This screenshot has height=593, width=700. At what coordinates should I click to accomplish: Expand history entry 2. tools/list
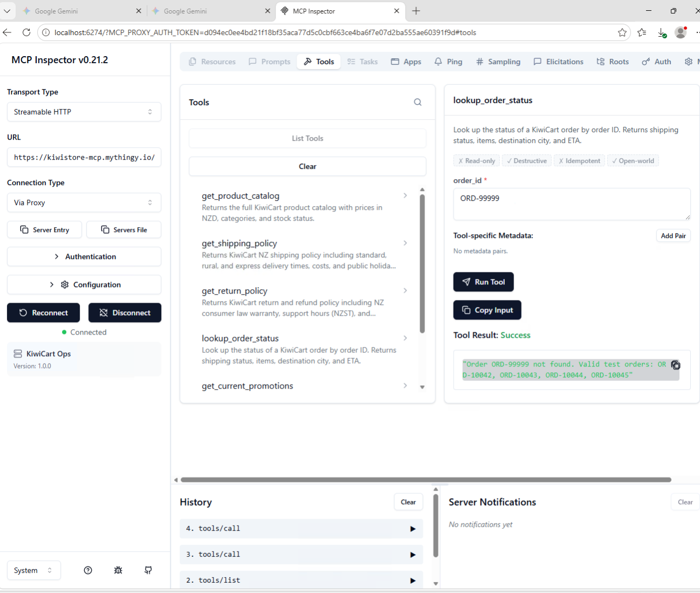point(301,580)
